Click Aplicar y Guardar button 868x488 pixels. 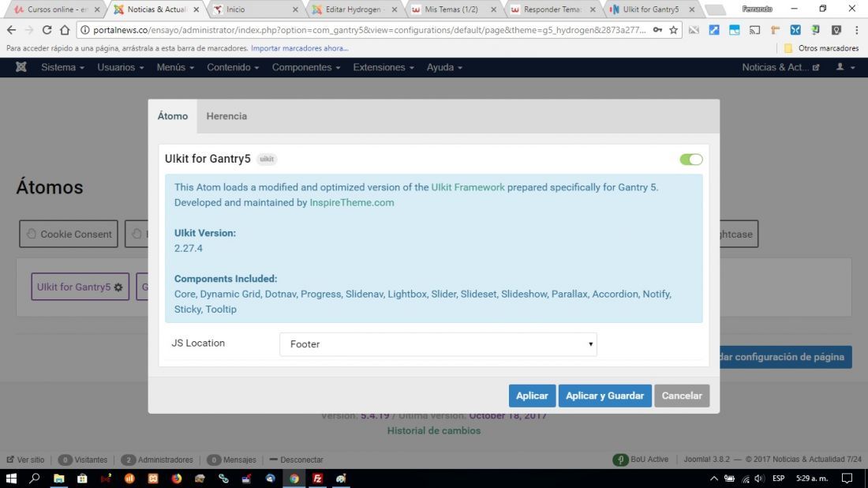[604, 396]
